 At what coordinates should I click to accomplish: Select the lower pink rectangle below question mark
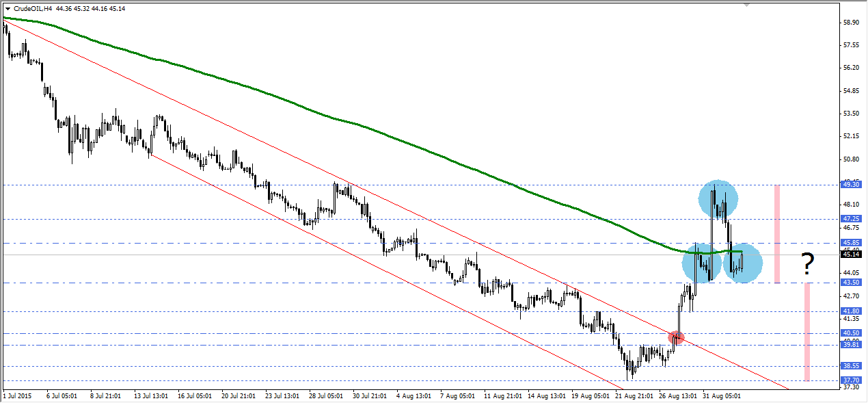807,331
